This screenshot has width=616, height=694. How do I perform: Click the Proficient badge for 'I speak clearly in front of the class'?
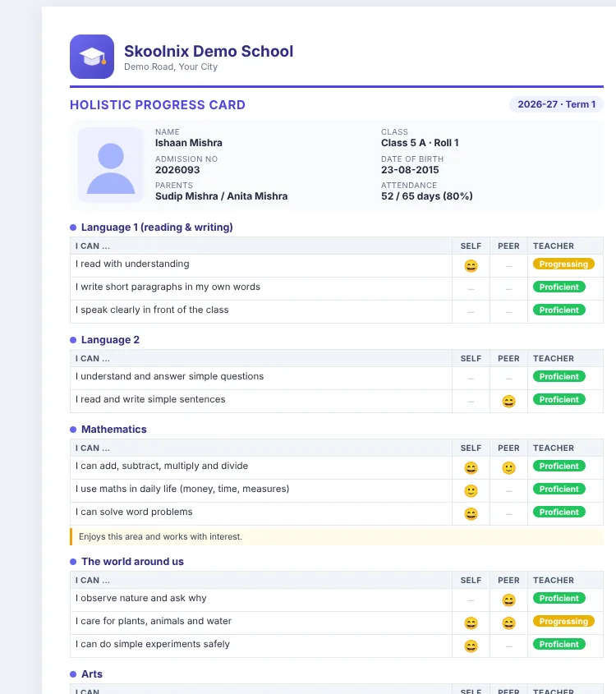(559, 310)
